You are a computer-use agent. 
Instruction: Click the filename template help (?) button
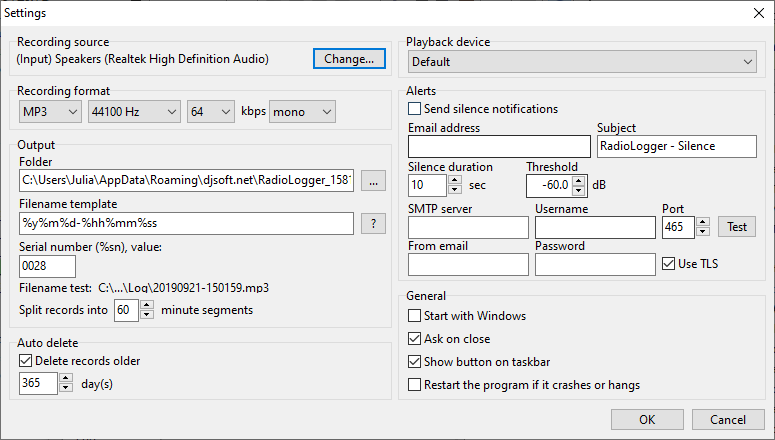pos(372,223)
